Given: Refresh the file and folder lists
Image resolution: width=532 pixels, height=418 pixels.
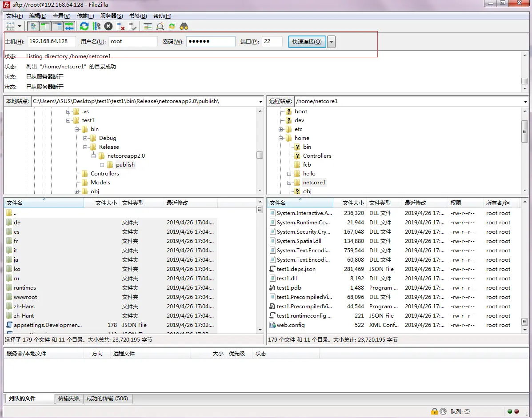Looking at the screenshot, I should click(84, 26).
